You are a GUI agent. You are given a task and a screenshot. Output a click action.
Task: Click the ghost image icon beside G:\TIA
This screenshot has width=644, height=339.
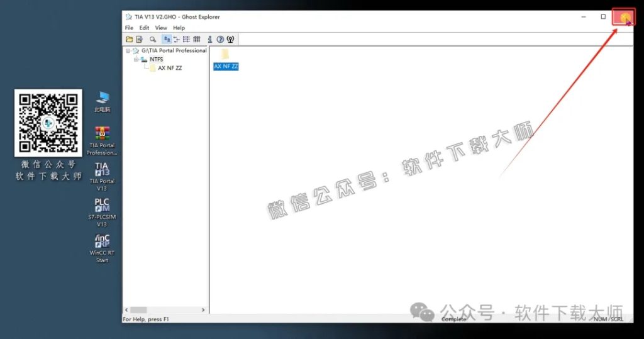coord(136,51)
